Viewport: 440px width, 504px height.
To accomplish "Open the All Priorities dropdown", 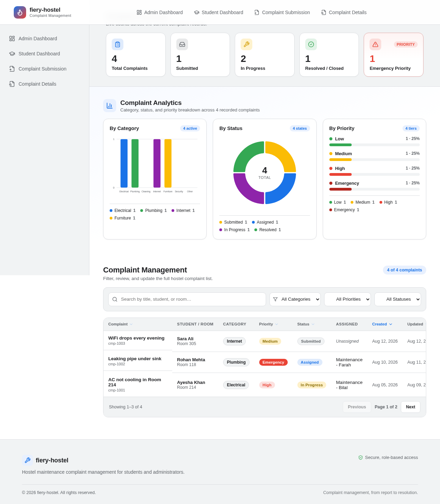I will [x=348, y=299].
